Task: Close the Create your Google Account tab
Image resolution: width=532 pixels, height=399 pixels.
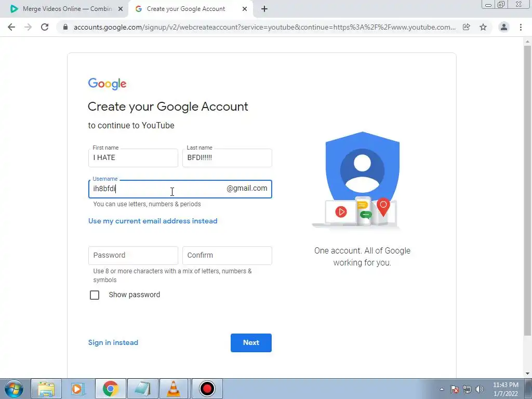Action: 245,9
